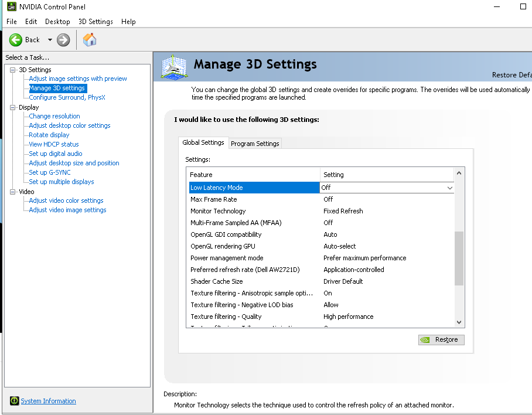Click the grey Forward arrow icon

click(63, 40)
